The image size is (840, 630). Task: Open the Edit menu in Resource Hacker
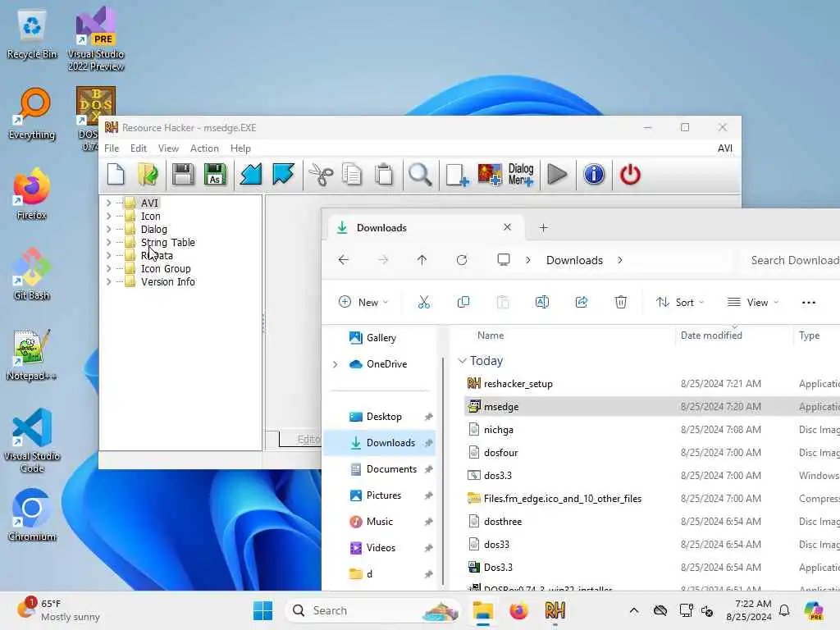pos(138,148)
